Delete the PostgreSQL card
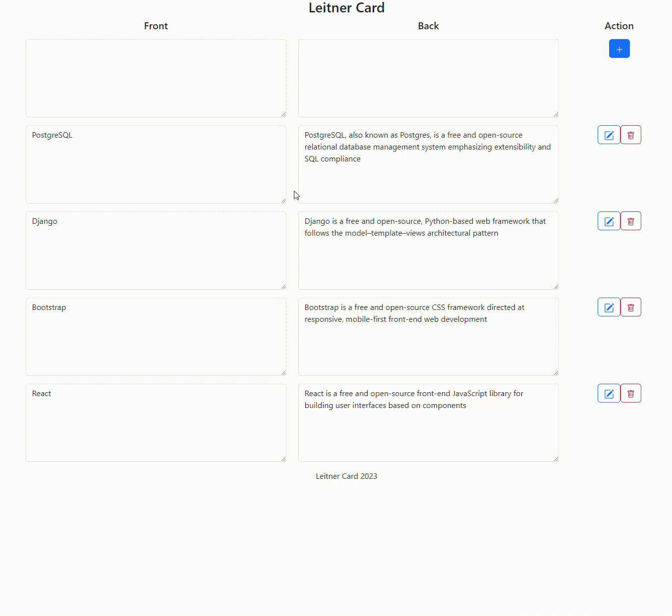The image size is (672, 616). (631, 135)
